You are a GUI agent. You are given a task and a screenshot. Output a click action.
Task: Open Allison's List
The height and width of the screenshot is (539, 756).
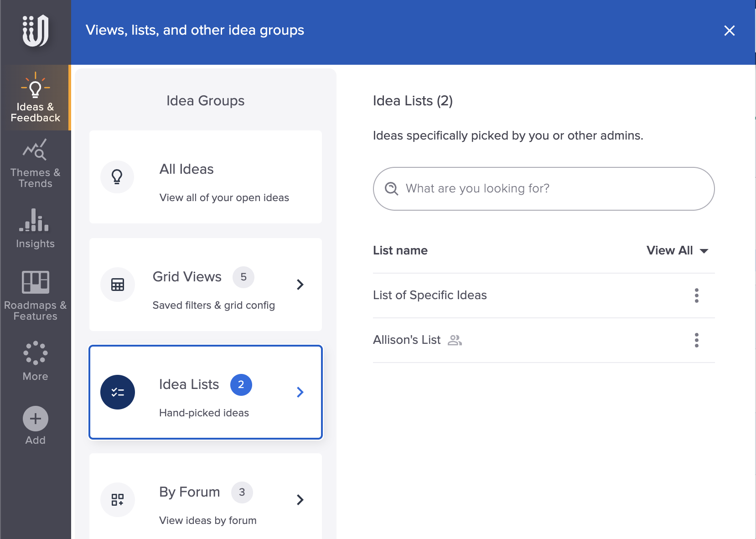(x=407, y=340)
